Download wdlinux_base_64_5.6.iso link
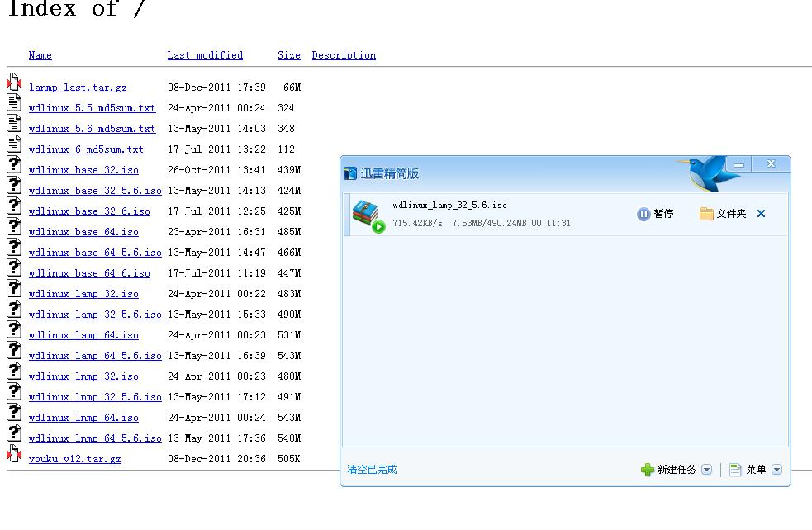The image size is (812, 530). [x=95, y=253]
